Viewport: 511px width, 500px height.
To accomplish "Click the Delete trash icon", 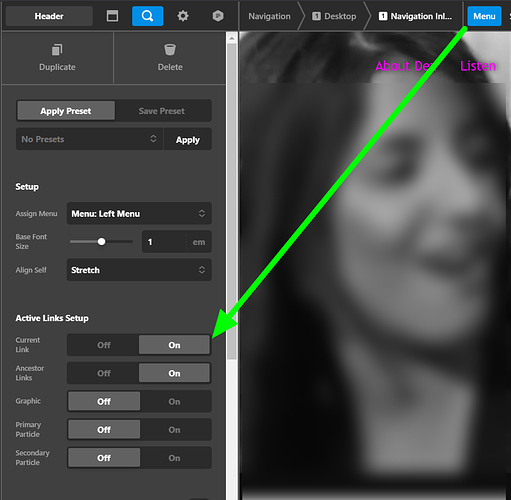I will [x=170, y=50].
